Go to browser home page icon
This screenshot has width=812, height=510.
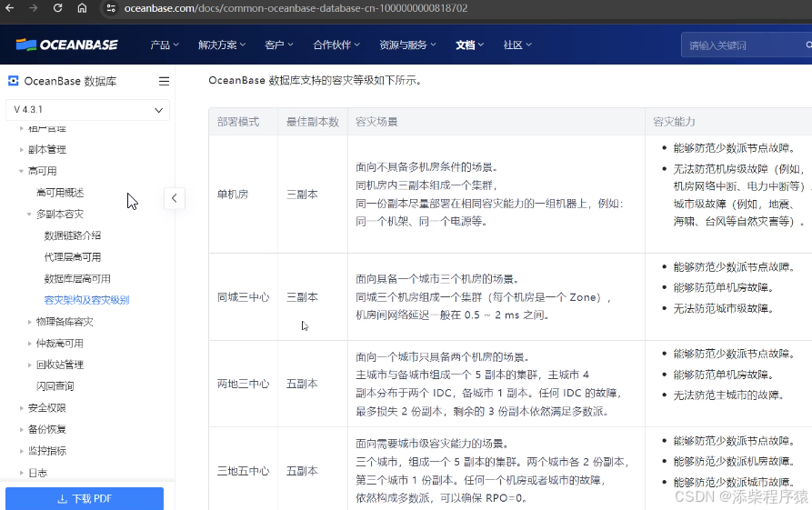[x=82, y=8]
